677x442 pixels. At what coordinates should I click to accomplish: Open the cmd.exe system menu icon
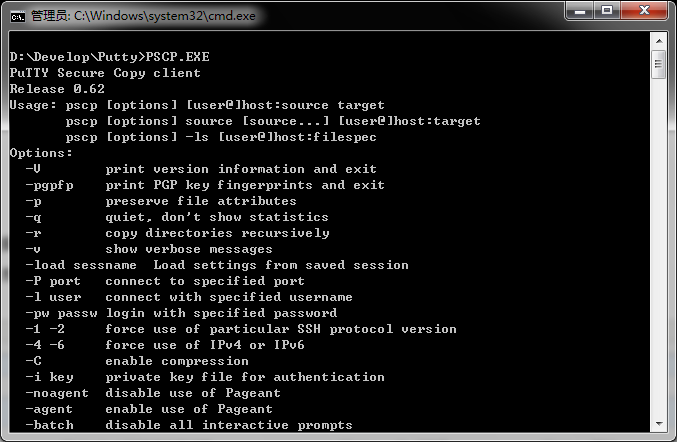pos(17,15)
